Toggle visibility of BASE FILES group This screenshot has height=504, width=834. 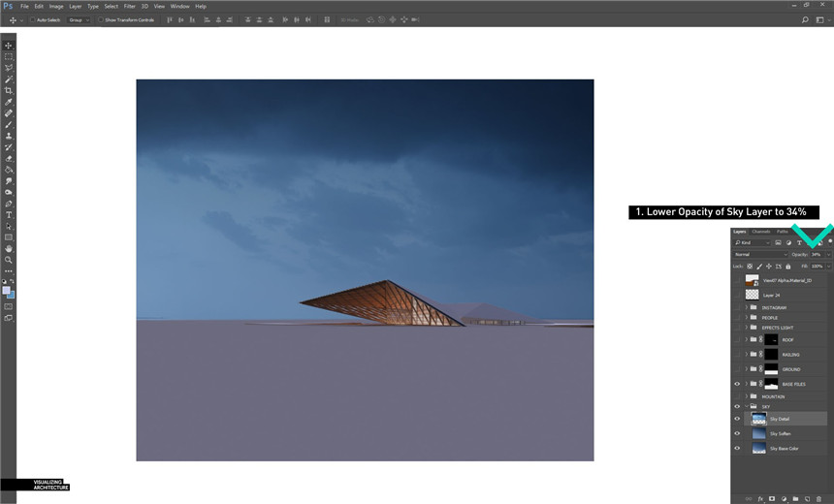pyautogui.click(x=737, y=384)
